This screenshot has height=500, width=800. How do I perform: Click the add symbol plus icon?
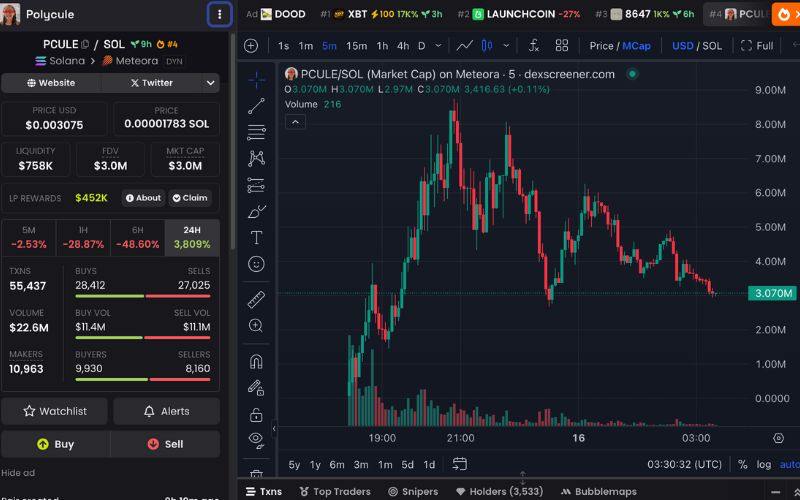251,46
